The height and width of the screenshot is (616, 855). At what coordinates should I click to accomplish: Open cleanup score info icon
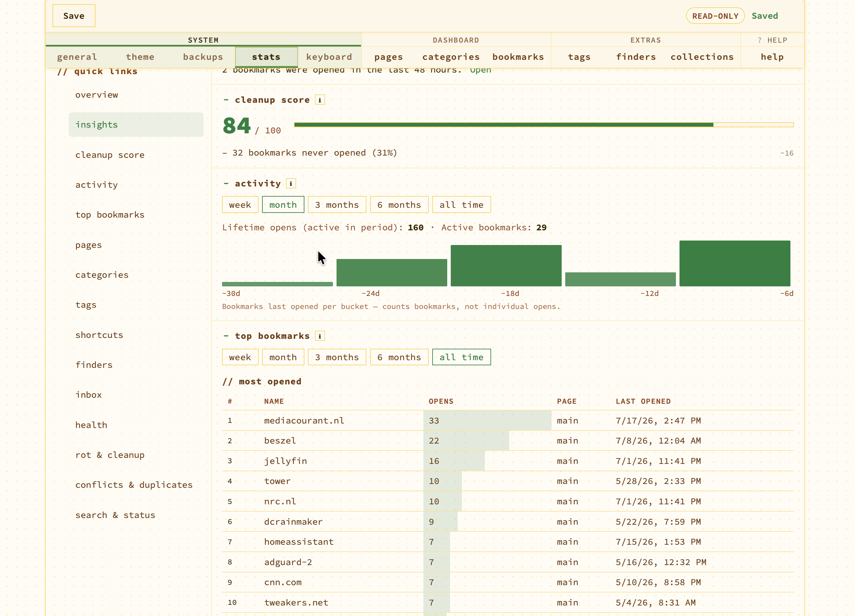(320, 100)
